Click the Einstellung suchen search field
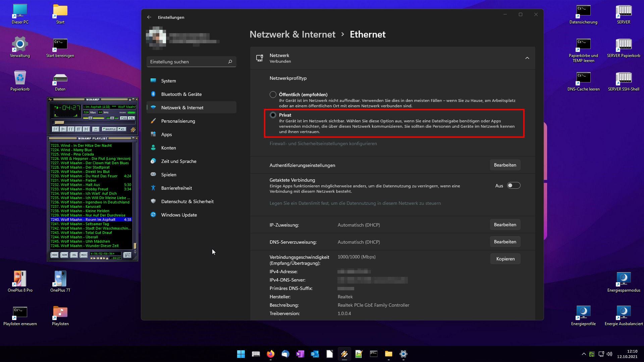Image resolution: width=644 pixels, height=362 pixels. [188, 62]
